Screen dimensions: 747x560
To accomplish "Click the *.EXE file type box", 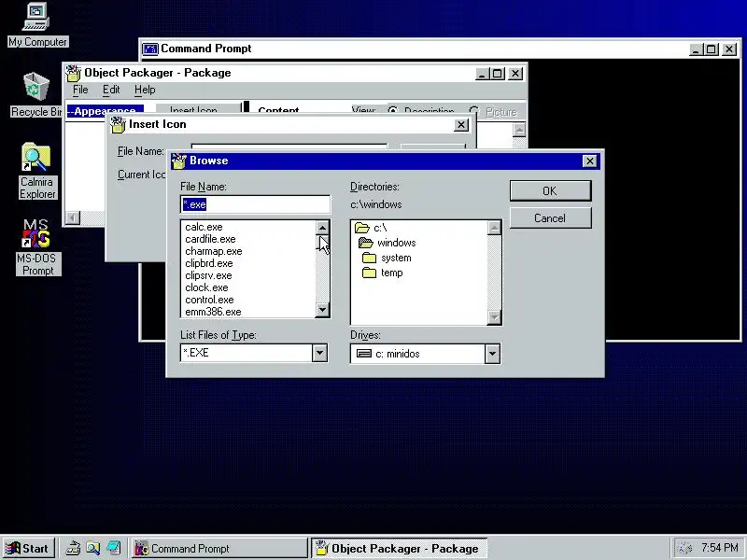I will point(247,354).
